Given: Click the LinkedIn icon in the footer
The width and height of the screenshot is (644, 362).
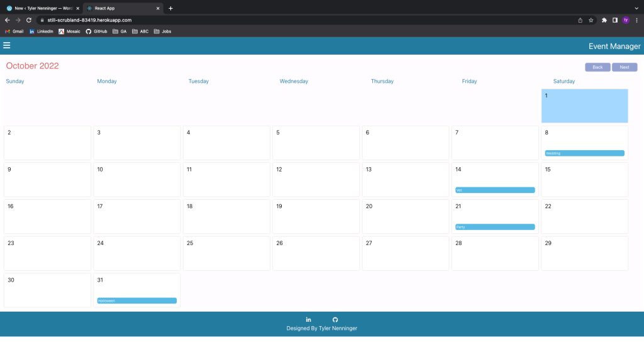Looking at the screenshot, I should [308, 320].
